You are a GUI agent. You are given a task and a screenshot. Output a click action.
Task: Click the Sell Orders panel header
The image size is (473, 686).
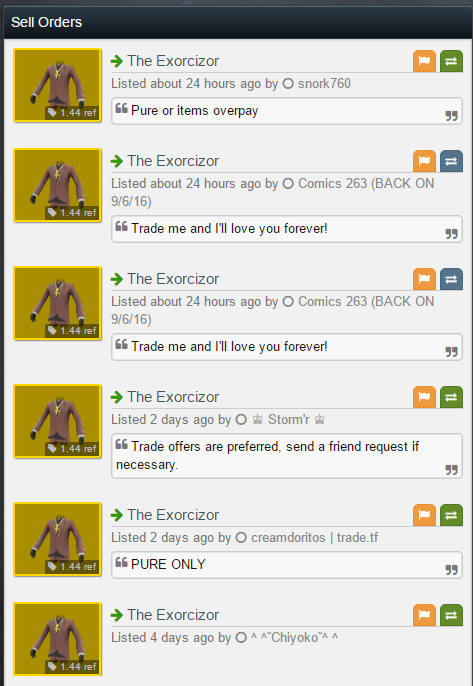coord(236,22)
